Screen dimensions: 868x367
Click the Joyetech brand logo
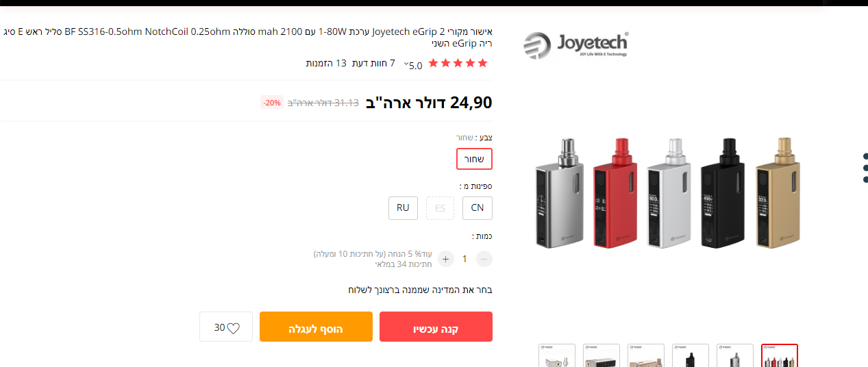[575, 45]
